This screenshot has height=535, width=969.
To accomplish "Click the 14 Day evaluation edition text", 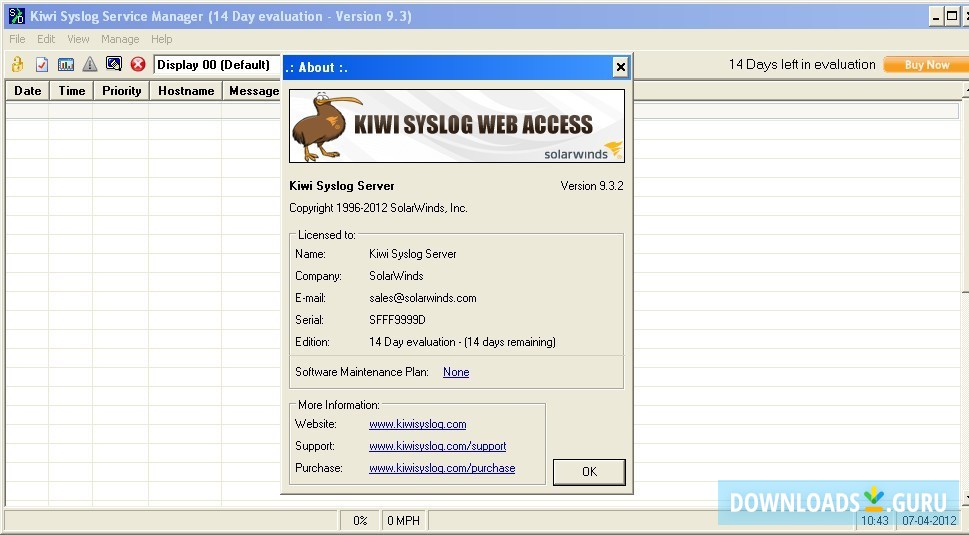I will tap(462, 342).
